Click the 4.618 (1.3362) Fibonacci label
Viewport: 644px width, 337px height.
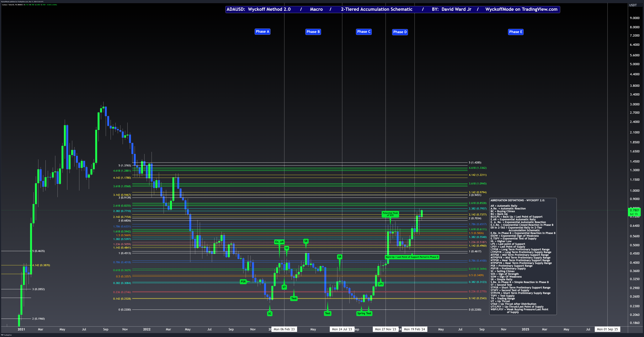478,168
